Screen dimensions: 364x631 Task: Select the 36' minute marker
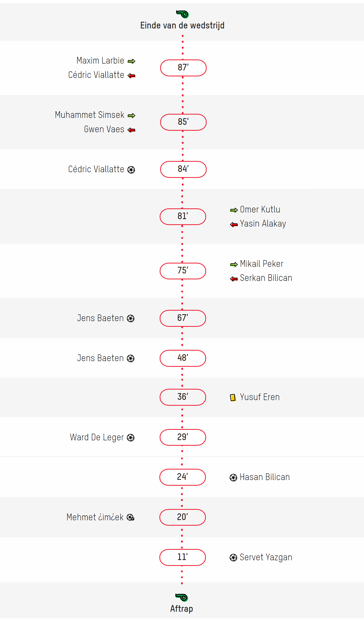pyautogui.click(x=183, y=397)
